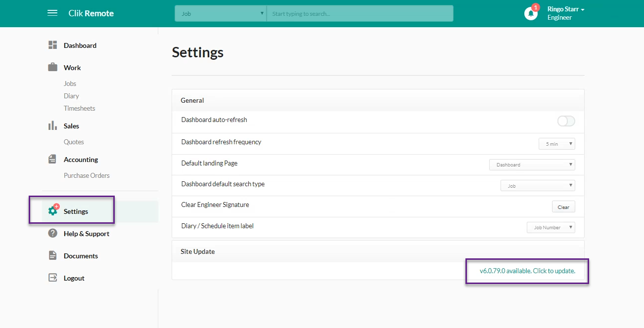Click the Engineer role text
This screenshot has width=644, height=328.
point(559,18)
